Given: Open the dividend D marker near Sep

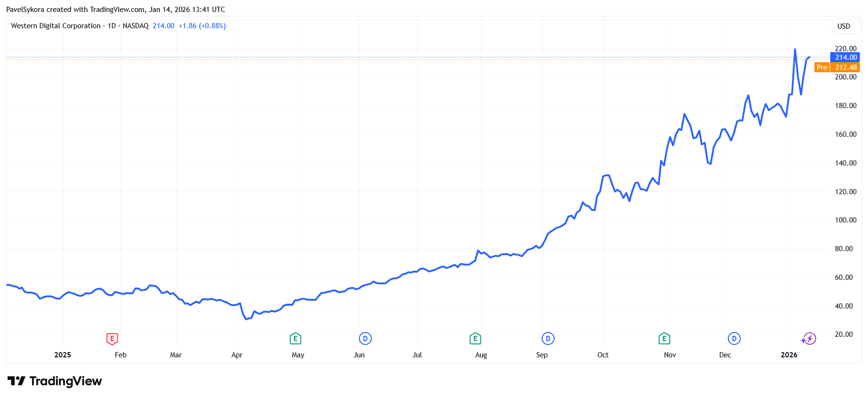Looking at the screenshot, I should coord(548,339).
